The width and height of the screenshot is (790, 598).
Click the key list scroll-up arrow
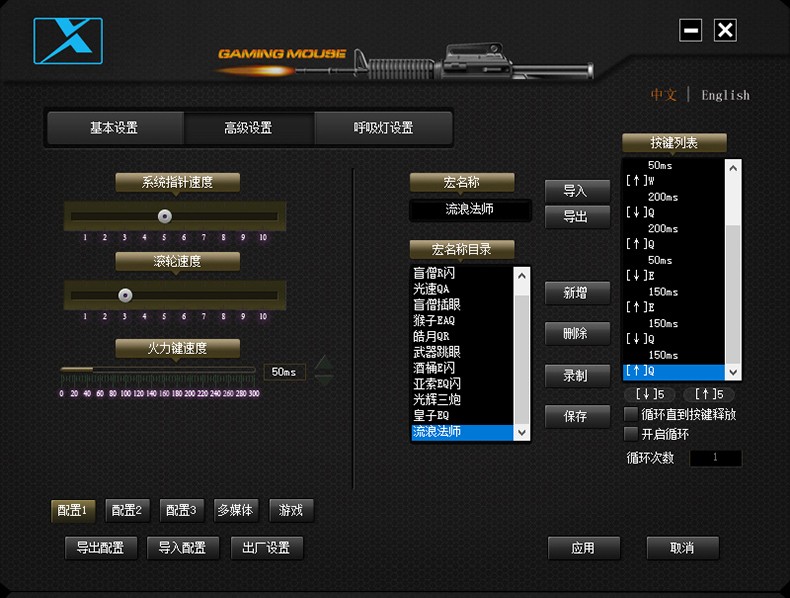[733, 168]
